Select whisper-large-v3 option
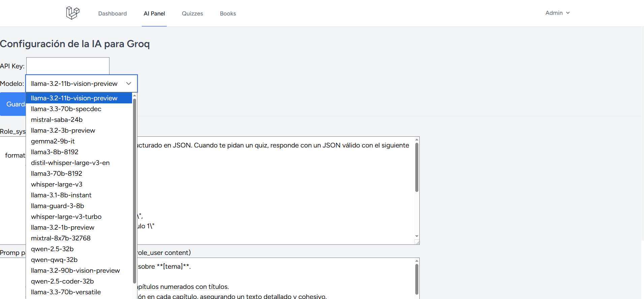 point(79,184)
